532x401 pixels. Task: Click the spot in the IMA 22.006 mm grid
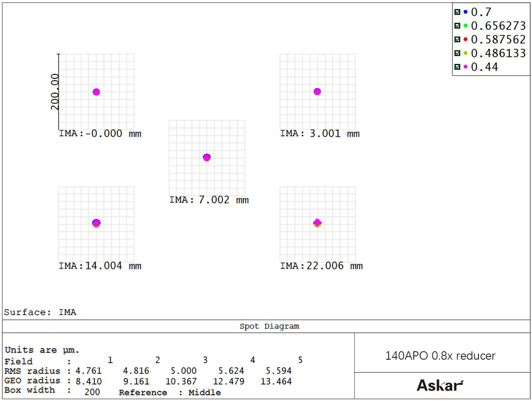[317, 223]
